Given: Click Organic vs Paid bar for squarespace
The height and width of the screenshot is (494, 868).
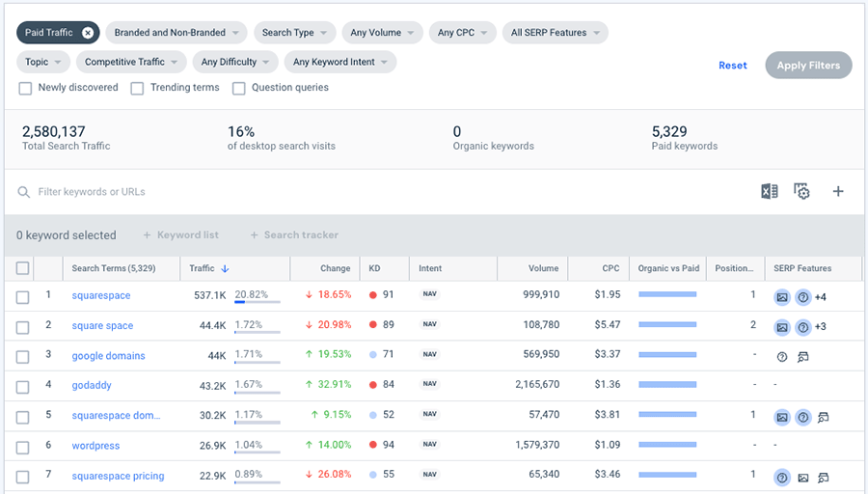Looking at the screenshot, I should (667, 294).
